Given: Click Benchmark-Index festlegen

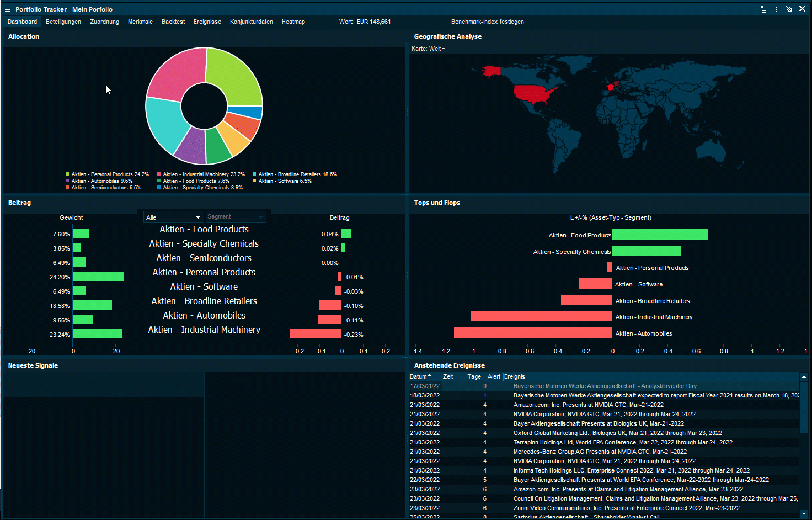Looking at the screenshot, I should pos(487,22).
